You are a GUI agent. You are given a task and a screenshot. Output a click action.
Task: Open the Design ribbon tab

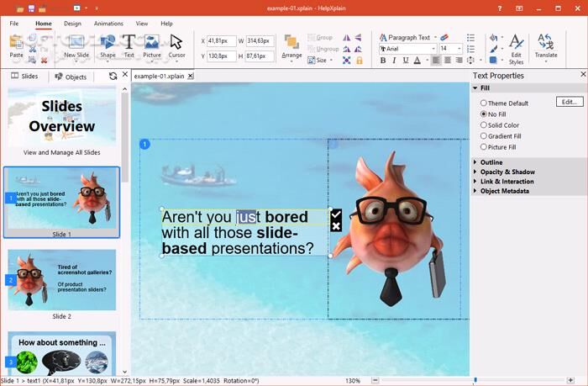[72, 24]
